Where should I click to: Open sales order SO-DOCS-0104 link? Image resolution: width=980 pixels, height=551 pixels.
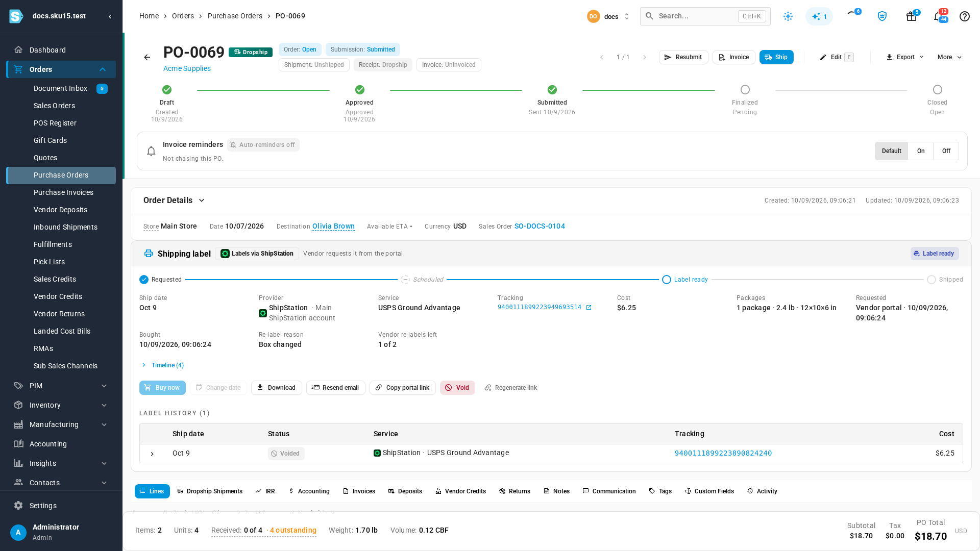click(540, 226)
